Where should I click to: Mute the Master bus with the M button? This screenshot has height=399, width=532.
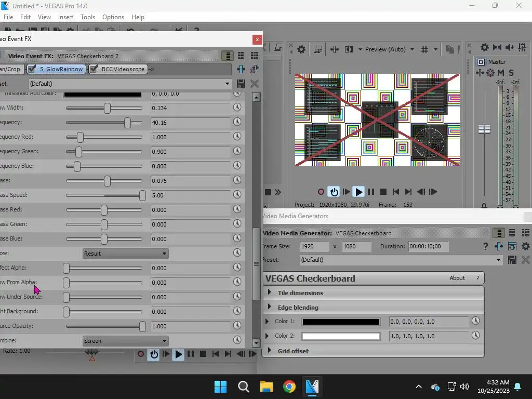(x=501, y=73)
